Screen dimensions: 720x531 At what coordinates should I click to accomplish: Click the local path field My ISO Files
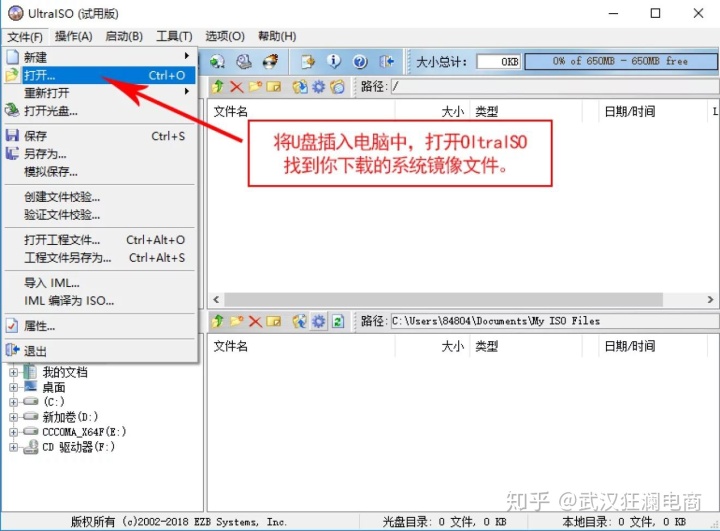tap(555, 321)
